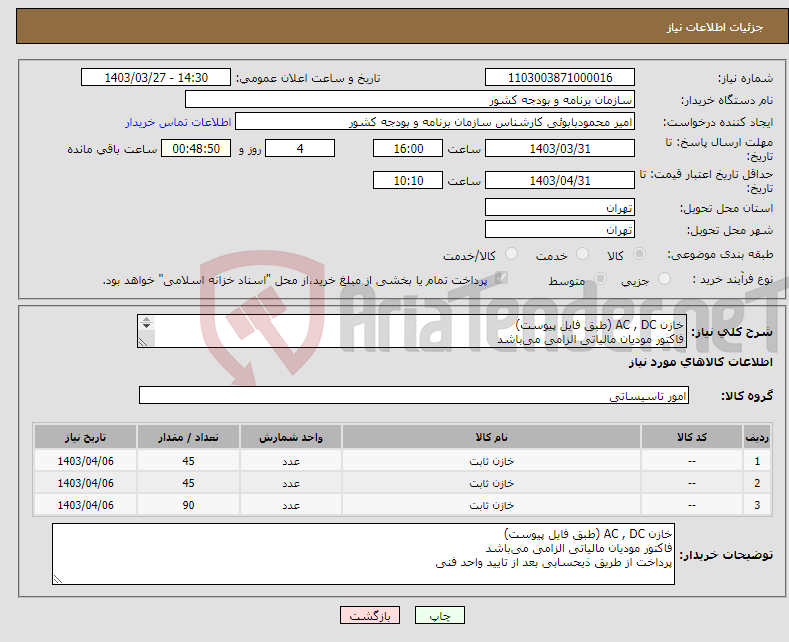Click the تعداد / مقدار column header

point(188,437)
